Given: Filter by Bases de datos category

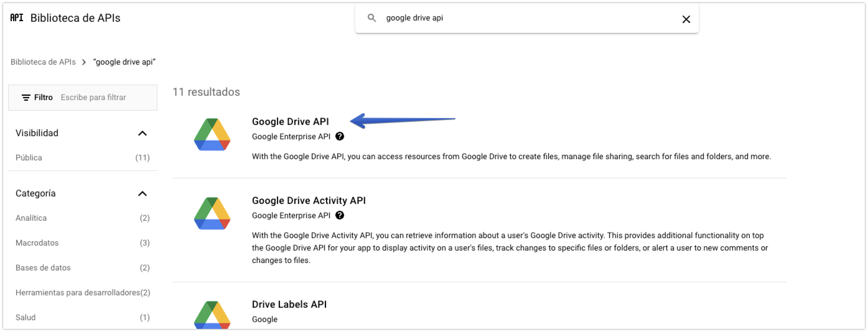Looking at the screenshot, I should [x=82, y=268].
